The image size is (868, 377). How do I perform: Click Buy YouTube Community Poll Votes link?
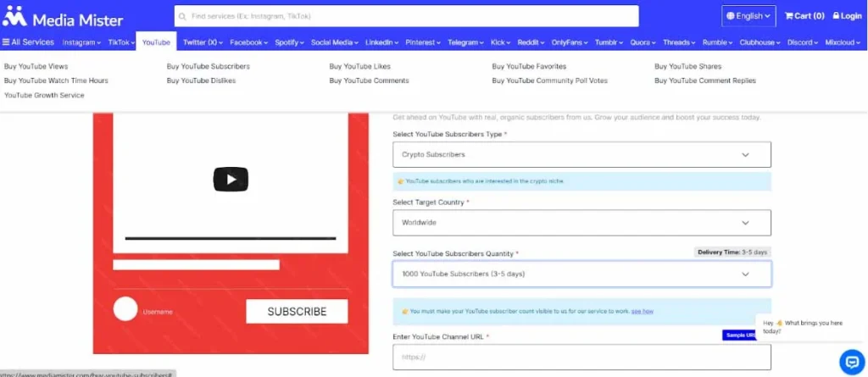[549, 80]
